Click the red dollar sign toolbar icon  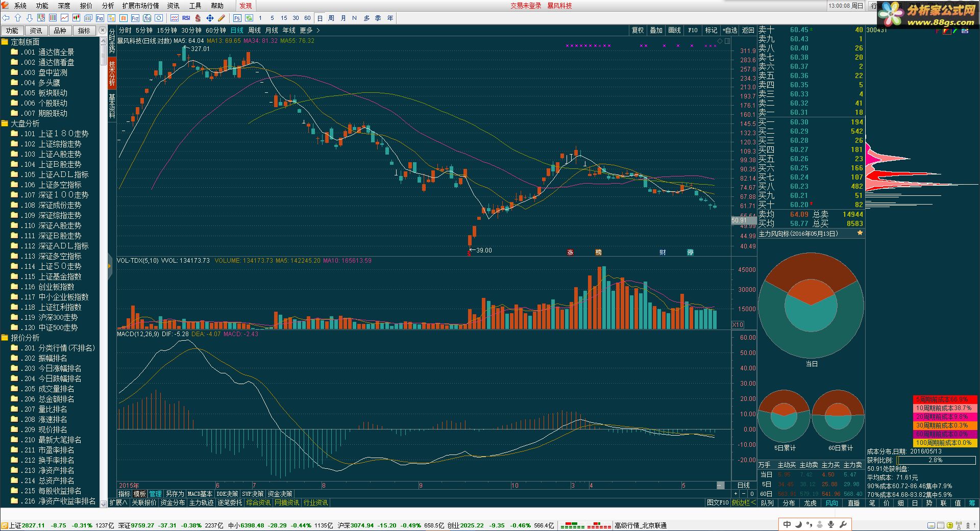click(x=198, y=18)
